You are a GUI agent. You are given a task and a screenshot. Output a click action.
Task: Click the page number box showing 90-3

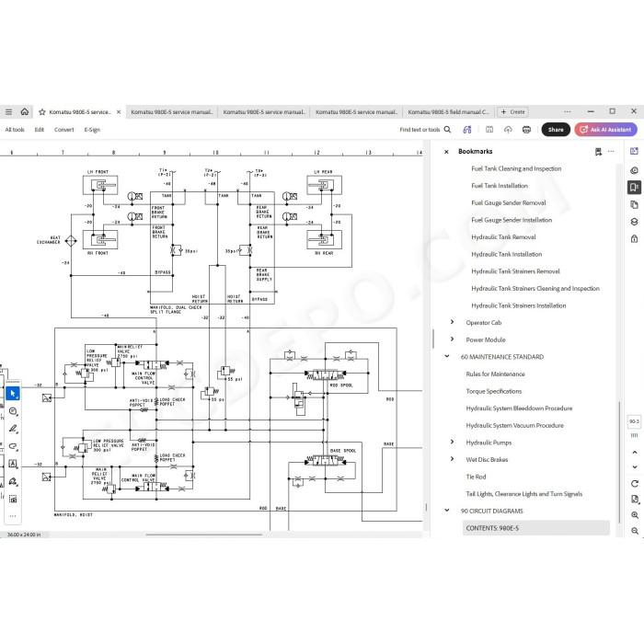tap(634, 421)
